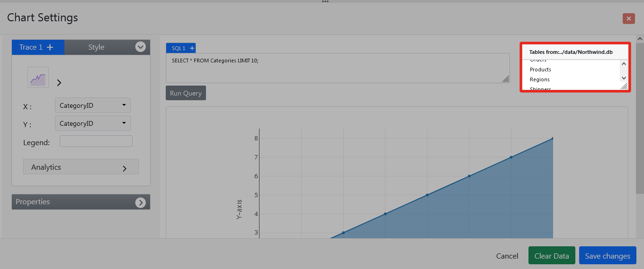Screen dimensions: 644x269
Task: Collapse the Trace panel using circled chevron
Action: (x=140, y=47)
